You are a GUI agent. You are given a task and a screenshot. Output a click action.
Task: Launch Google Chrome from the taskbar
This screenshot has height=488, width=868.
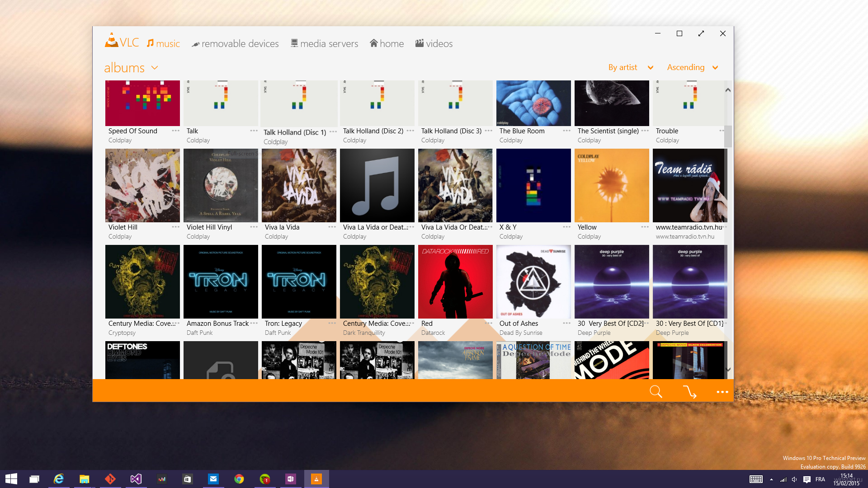click(x=239, y=479)
